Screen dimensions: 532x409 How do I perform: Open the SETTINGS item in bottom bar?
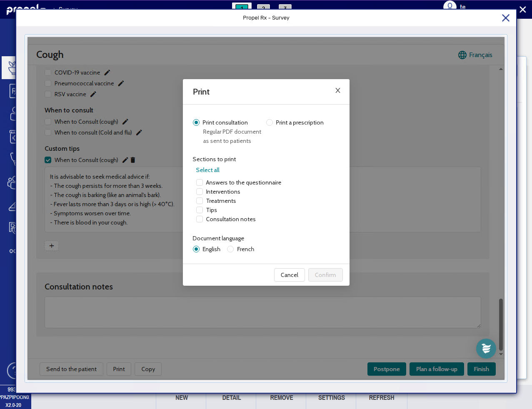coord(331,398)
